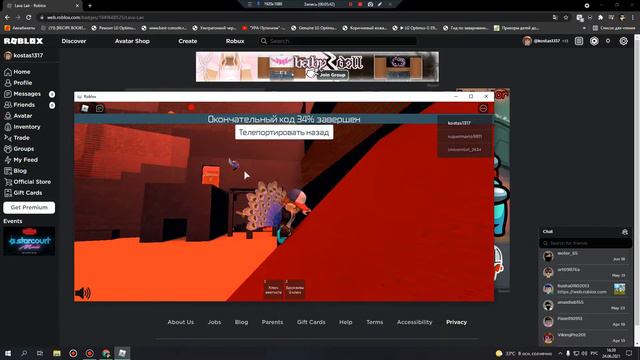Open Groups in the left sidebar
This screenshot has width=640, height=360.
(19, 149)
